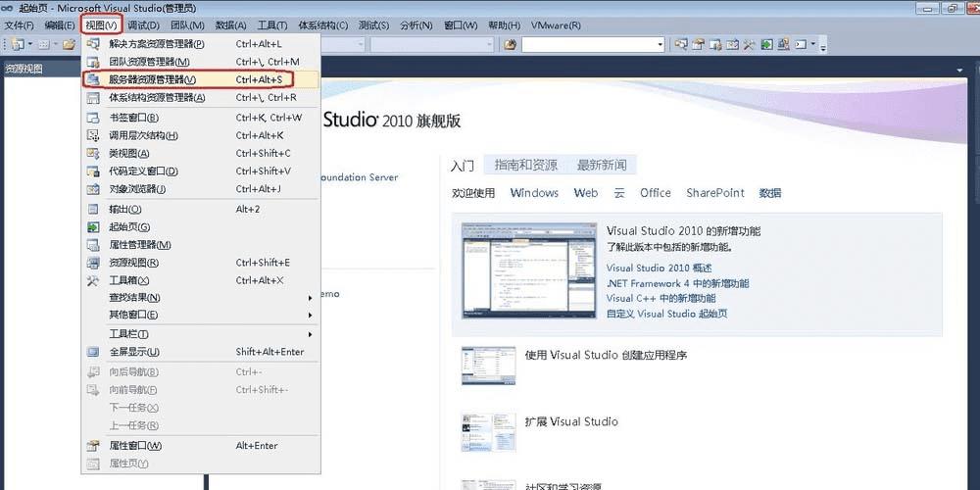Open the Find combo box dropdown arrow
980x490 pixels.
click(x=660, y=44)
